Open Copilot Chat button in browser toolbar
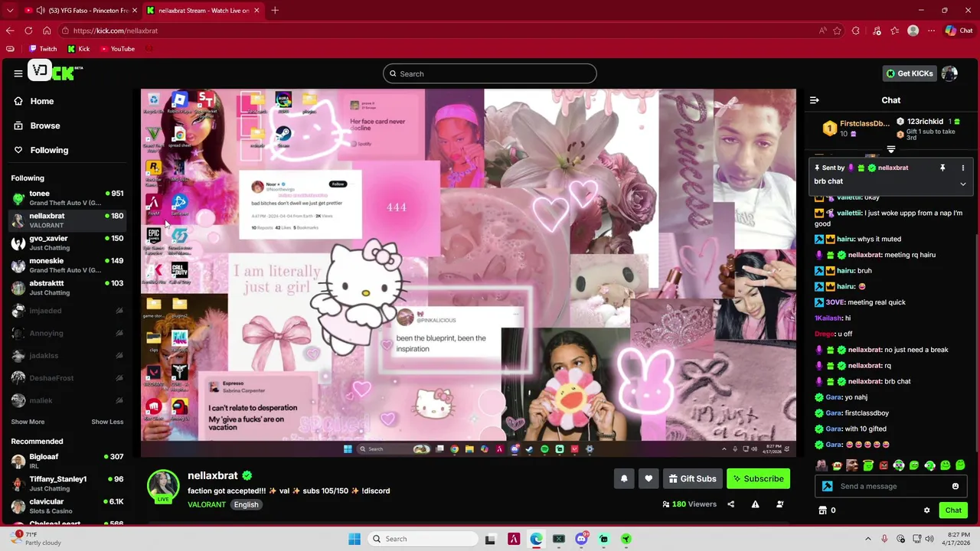The width and height of the screenshot is (980, 551). coord(959,31)
